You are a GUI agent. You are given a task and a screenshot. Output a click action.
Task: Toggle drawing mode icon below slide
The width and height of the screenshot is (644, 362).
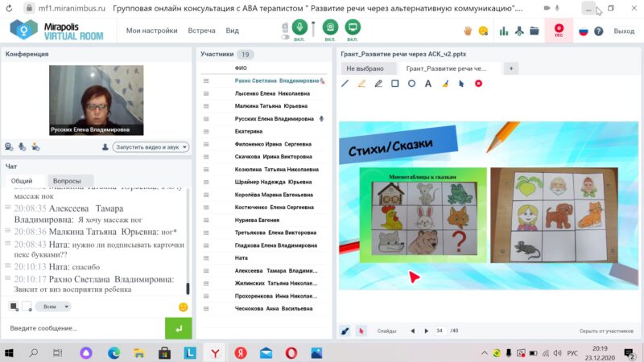pyautogui.click(x=345, y=331)
